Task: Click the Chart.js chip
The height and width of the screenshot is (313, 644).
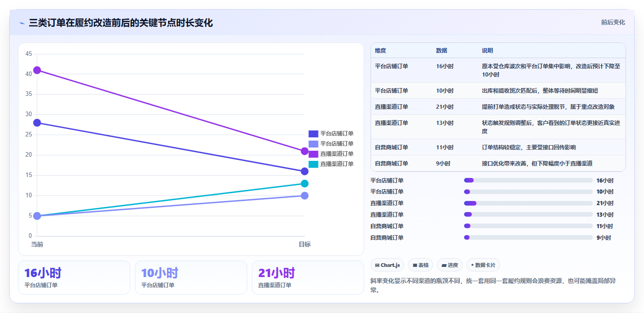Action: pos(387,265)
